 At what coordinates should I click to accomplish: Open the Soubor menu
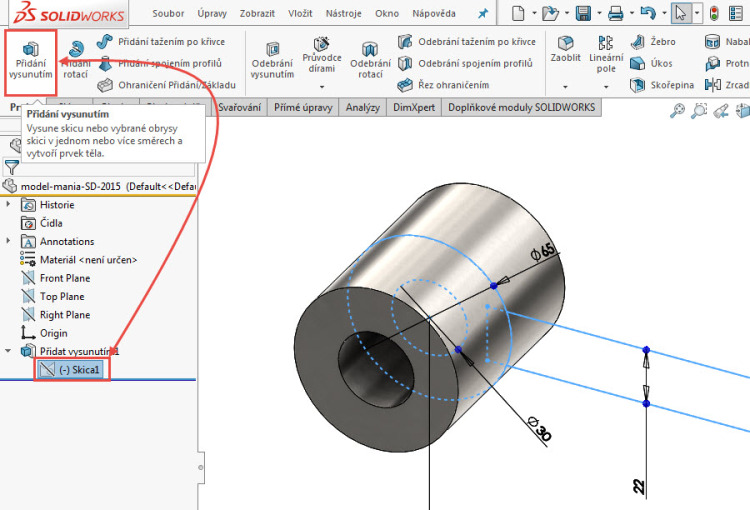pyautogui.click(x=168, y=13)
